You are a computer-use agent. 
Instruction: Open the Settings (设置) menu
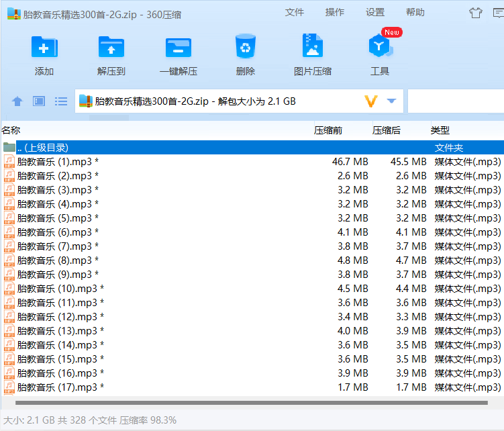pos(375,12)
